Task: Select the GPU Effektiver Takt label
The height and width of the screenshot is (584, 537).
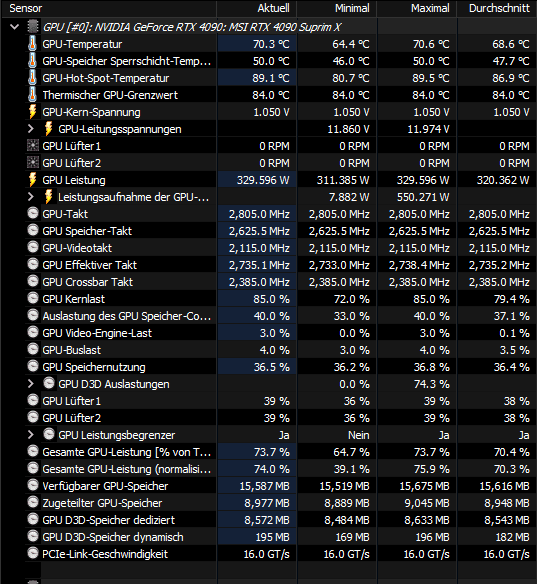Action: (x=89, y=265)
